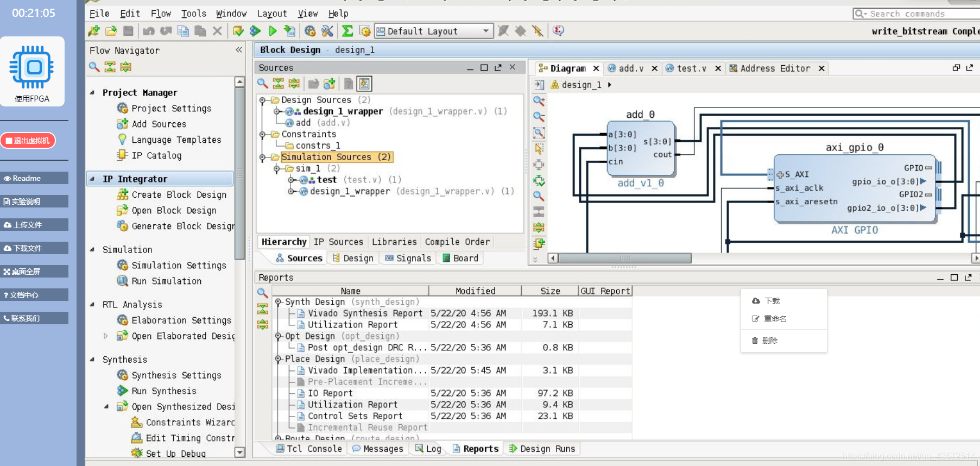Search in the Reports panel
This screenshot has height=466, width=980.
point(262,293)
